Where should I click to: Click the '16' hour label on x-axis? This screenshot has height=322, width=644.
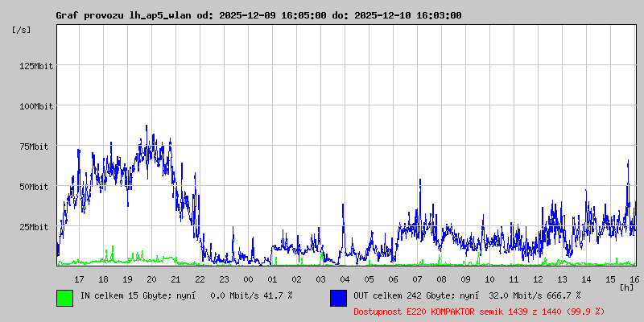[x=633, y=279]
